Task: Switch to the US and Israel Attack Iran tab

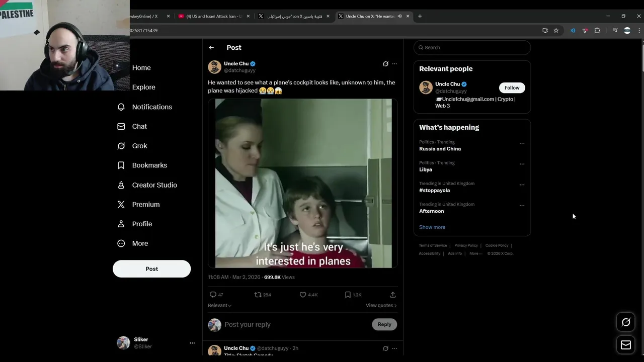Action: coord(214,16)
